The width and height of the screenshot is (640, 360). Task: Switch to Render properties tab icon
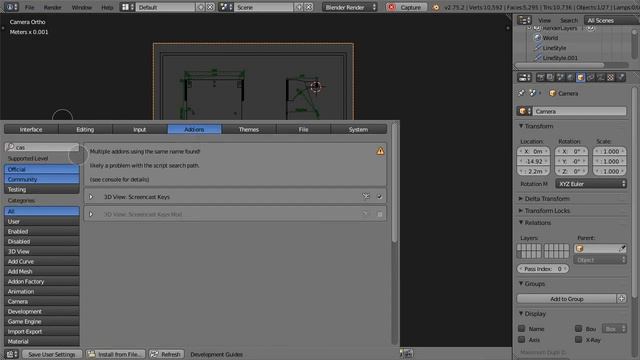pos(540,77)
